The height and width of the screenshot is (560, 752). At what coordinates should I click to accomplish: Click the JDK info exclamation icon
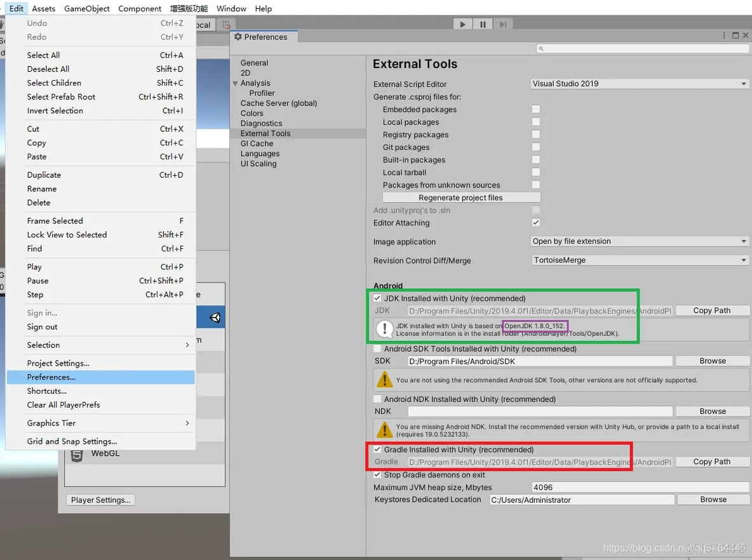(x=384, y=330)
